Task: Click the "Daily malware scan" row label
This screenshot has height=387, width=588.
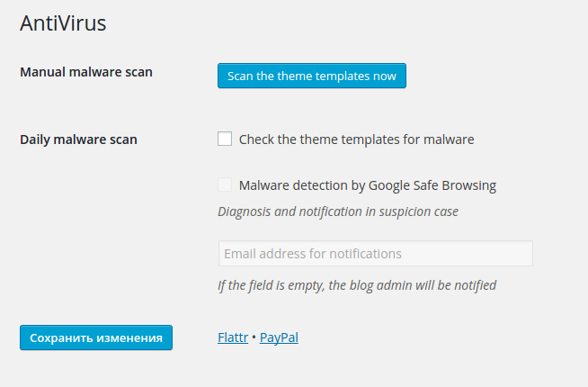Action: [78, 139]
